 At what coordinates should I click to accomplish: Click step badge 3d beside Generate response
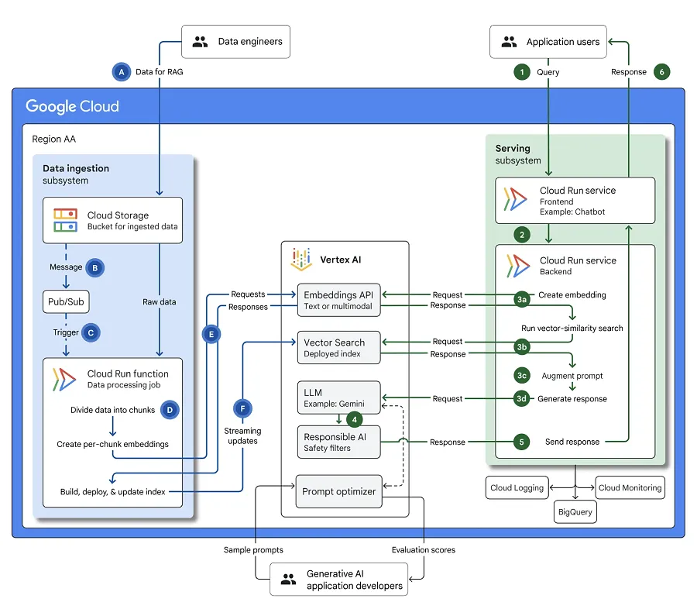coord(521,398)
